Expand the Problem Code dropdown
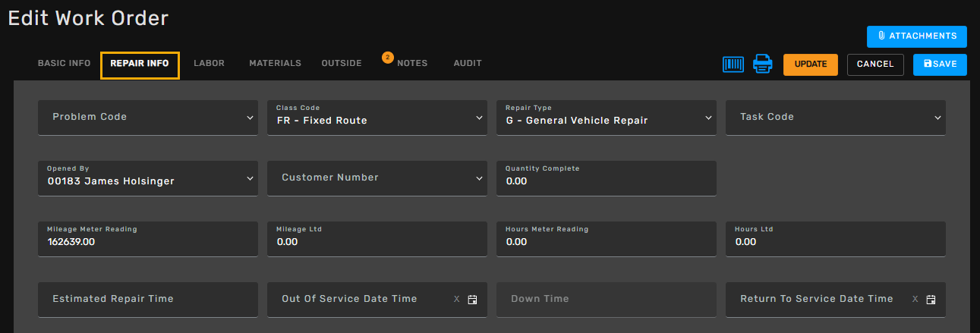This screenshot has height=333, width=980. click(148, 118)
